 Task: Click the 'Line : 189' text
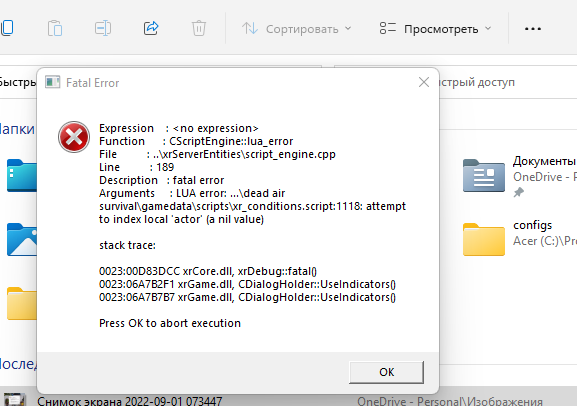point(137,167)
